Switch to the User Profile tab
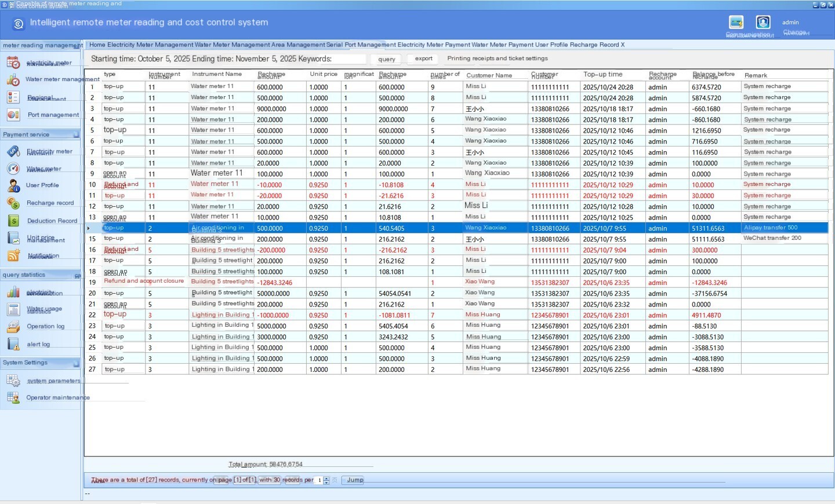 [551, 45]
